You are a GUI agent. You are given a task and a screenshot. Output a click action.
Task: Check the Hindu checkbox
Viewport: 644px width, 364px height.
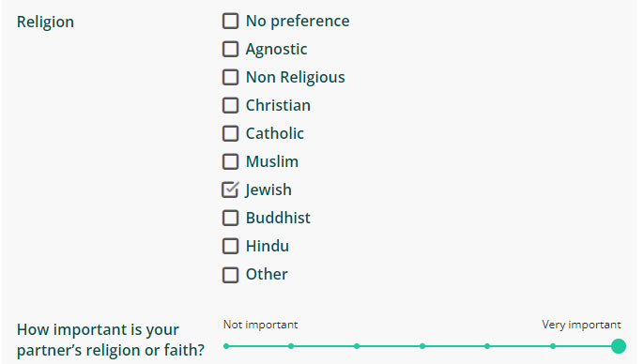[230, 246]
